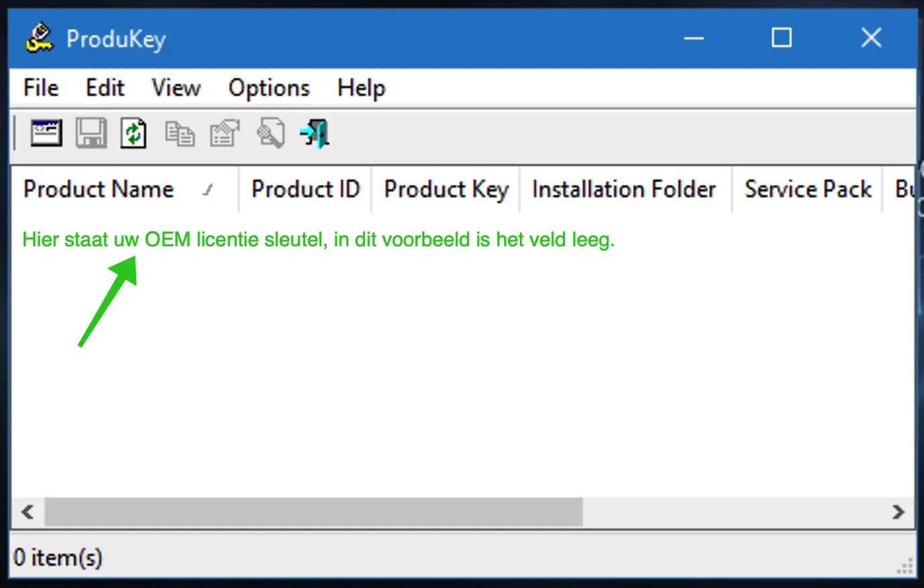Refresh the product key list
Screen dimensions: 924x588
[x=133, y=133]
